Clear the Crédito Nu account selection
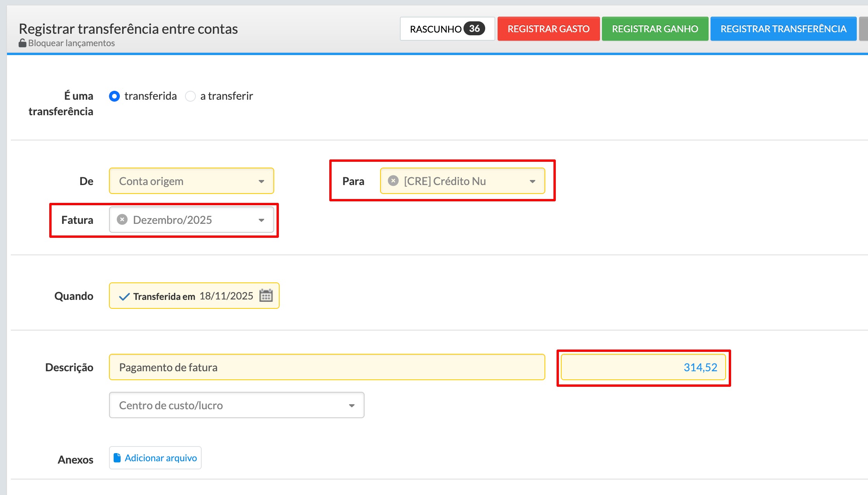868x495 pixels. [393, 181]
